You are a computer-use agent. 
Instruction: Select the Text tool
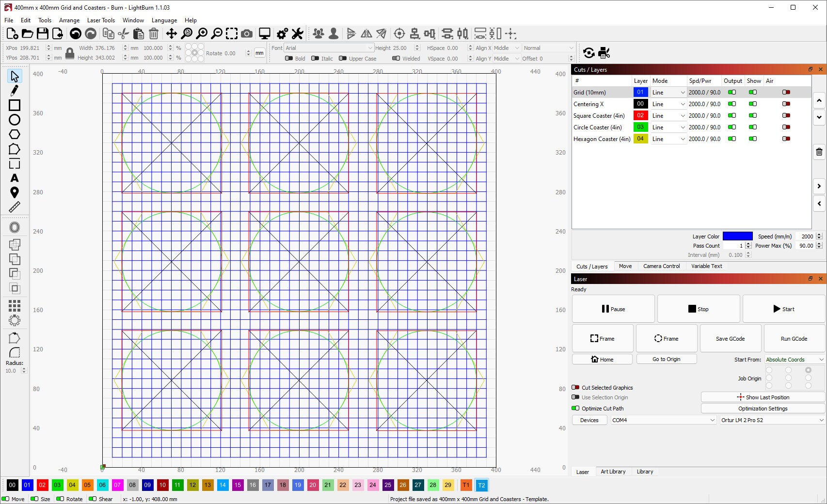click(15, 178)
